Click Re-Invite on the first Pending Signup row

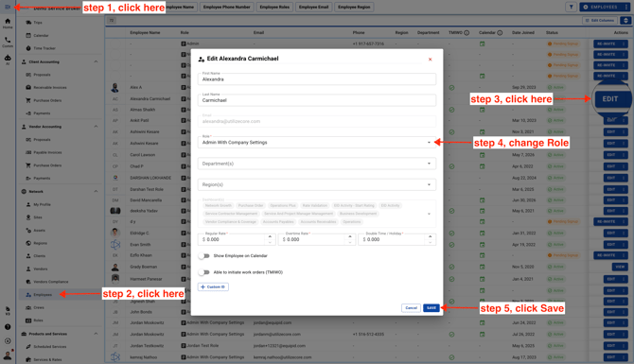[x=607, y=43]
